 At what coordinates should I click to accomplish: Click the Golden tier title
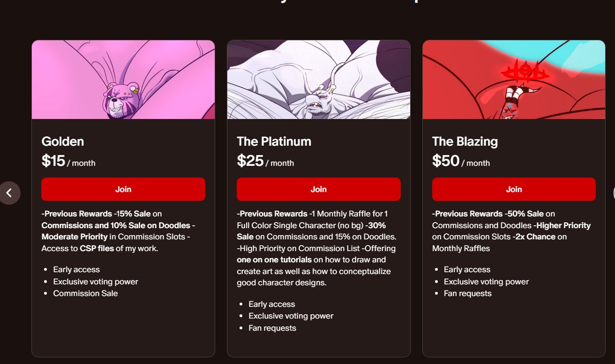pyautogui.click(x=63, y=141)
